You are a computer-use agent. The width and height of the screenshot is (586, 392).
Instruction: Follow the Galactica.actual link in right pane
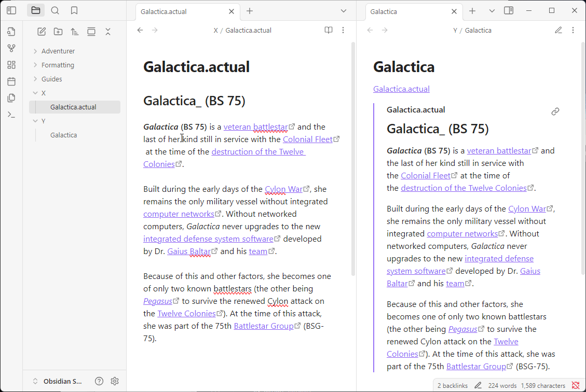[x=401, y=89]
